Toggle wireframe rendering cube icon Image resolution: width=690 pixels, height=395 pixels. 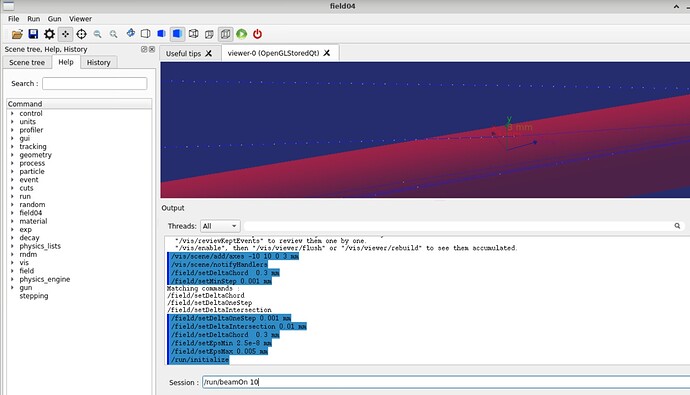click(146, 34)
